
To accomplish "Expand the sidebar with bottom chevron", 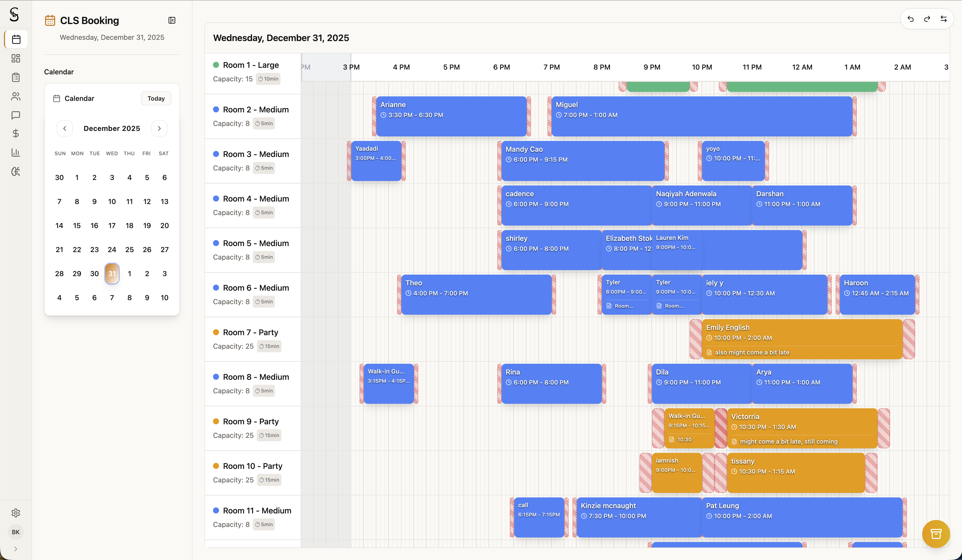I will click(16, 549).
